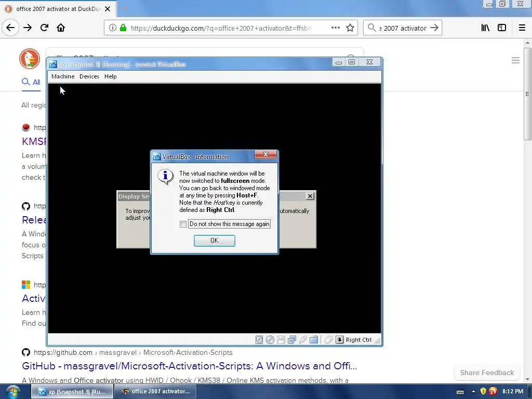
Task: Click the search go arrow in search box
Action: tap(434, 28)
